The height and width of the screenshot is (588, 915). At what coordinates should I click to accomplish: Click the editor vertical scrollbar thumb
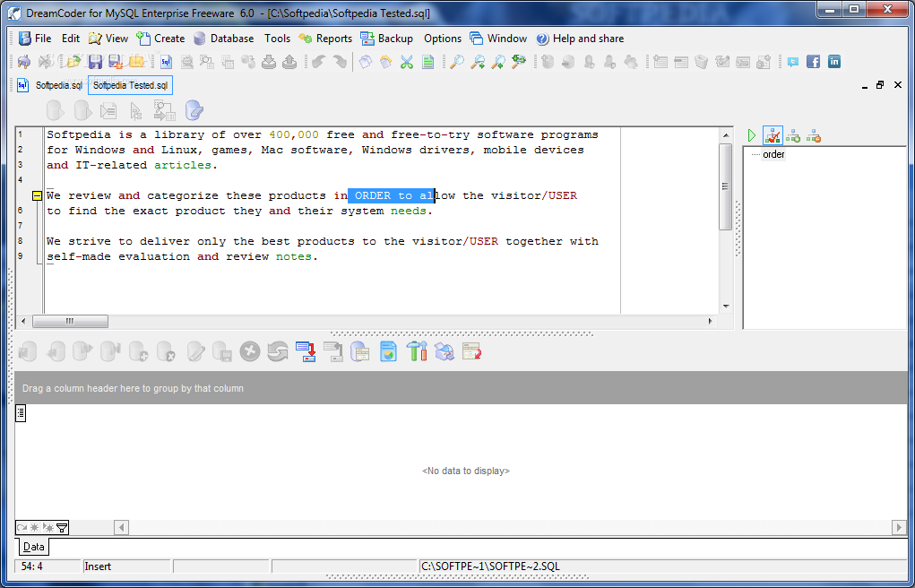(x=725, y=186)
